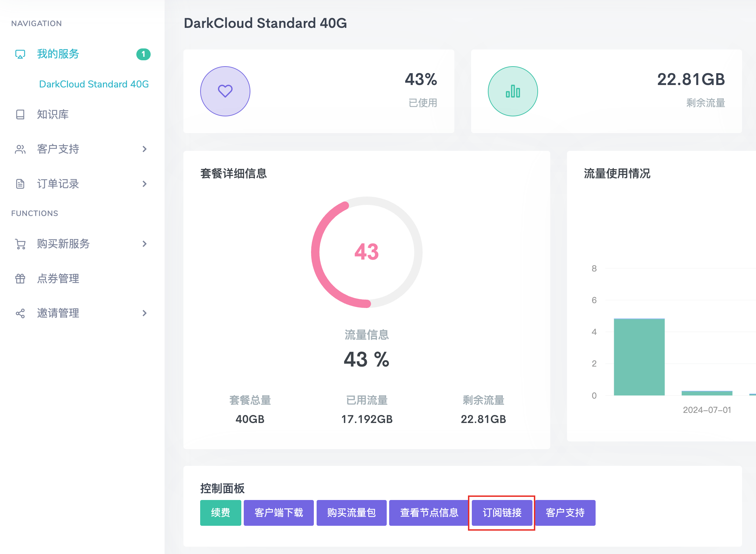Expand the 购买新服务 chevron arrow

pyautogui.click(x=144, y=244)
